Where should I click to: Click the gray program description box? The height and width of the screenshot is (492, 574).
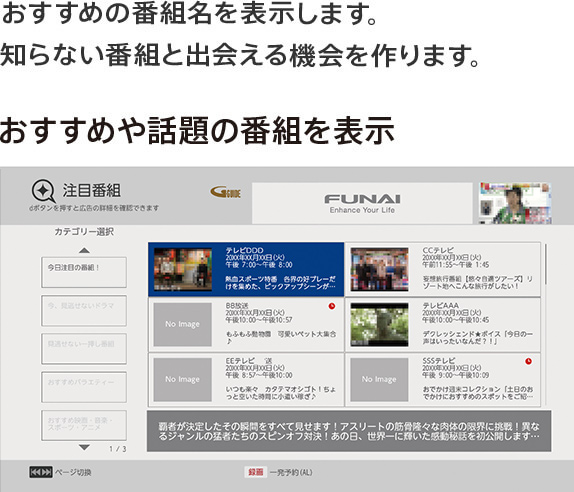tap(349, 431)
